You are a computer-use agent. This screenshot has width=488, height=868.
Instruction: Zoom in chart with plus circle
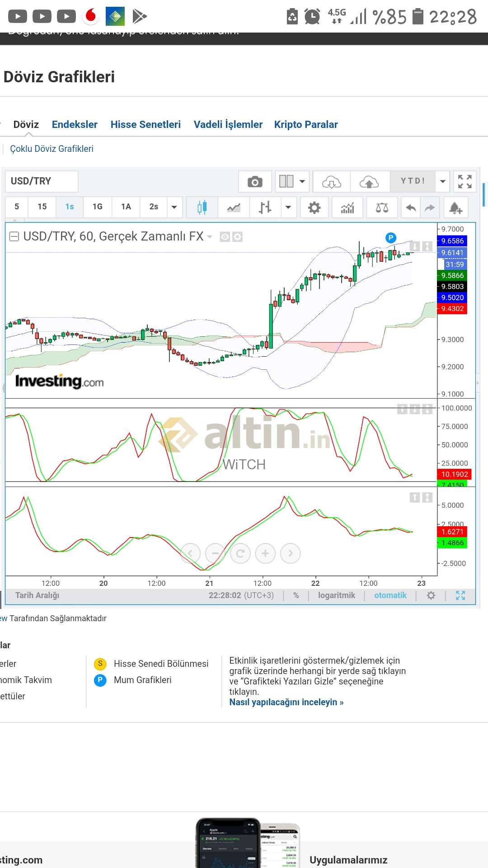265,553
